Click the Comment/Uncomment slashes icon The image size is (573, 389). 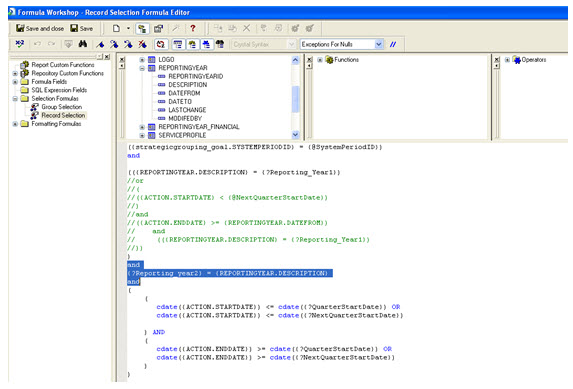pyautogui.click(x=393, y=44)
